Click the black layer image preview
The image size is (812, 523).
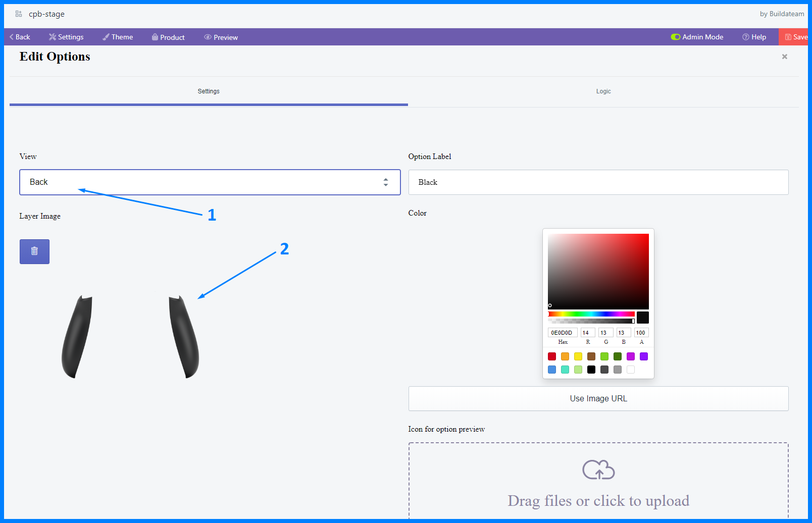coord(130,337)
